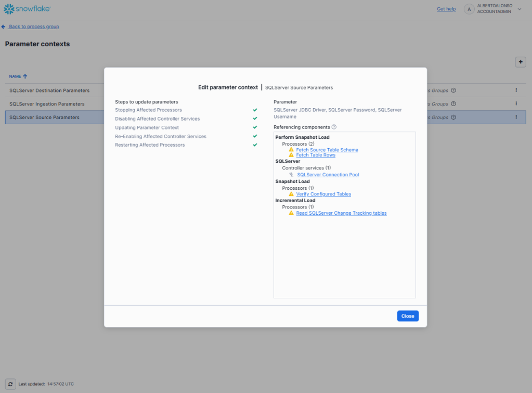
Task: Click the Snowflake logo
Action: [27, 9]
